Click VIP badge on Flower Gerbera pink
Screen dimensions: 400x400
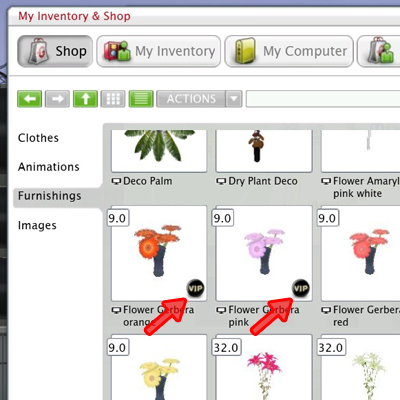[301, 288]
